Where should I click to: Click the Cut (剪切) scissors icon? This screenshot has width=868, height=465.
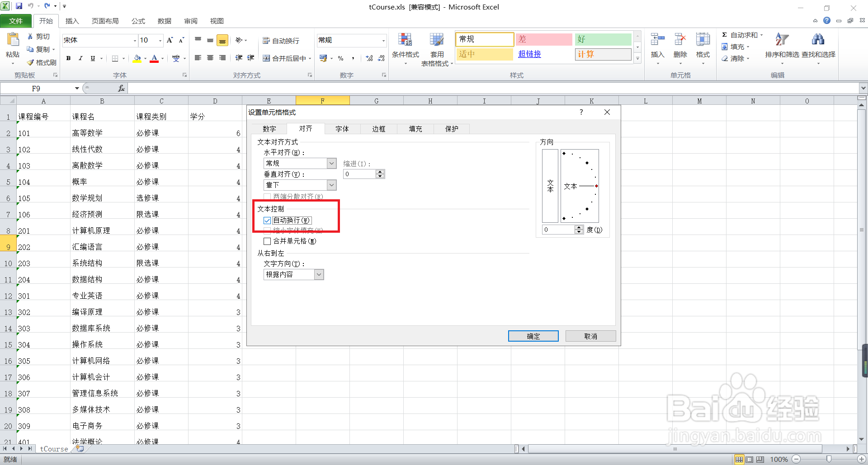point(30,36)
